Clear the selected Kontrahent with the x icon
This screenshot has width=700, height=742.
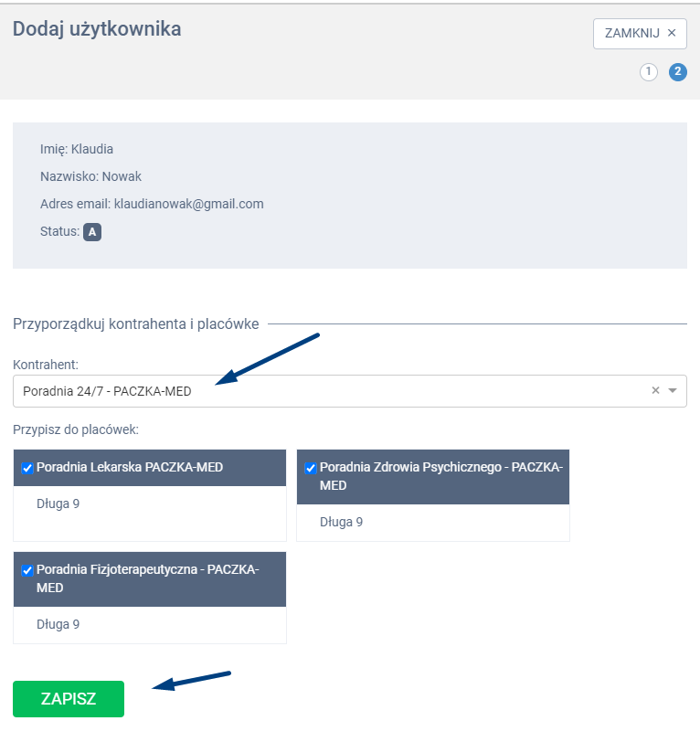click(x=655, y=391)
